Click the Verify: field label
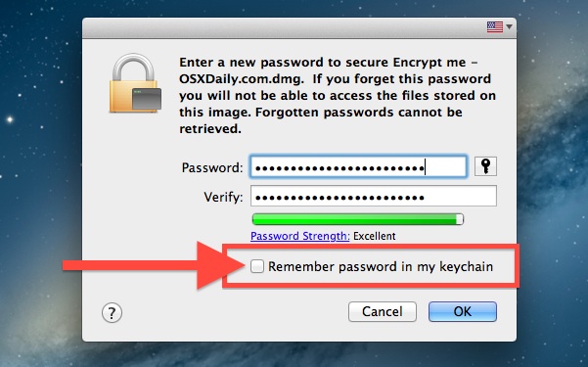 (223, 197)
